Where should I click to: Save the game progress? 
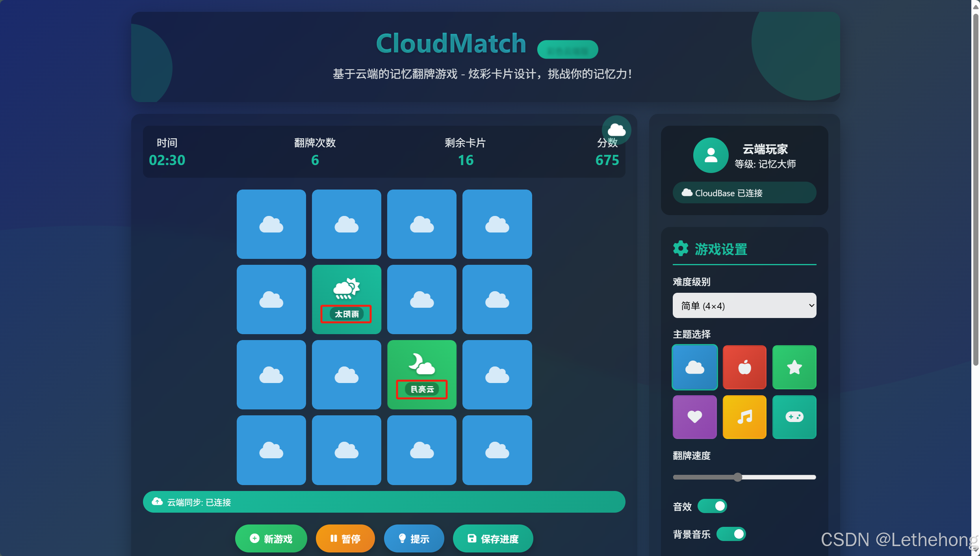[x=493, y=538]
